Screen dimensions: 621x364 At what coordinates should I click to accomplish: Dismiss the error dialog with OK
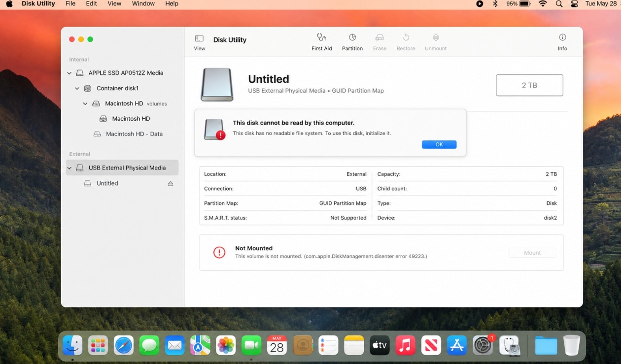(439, 144)
